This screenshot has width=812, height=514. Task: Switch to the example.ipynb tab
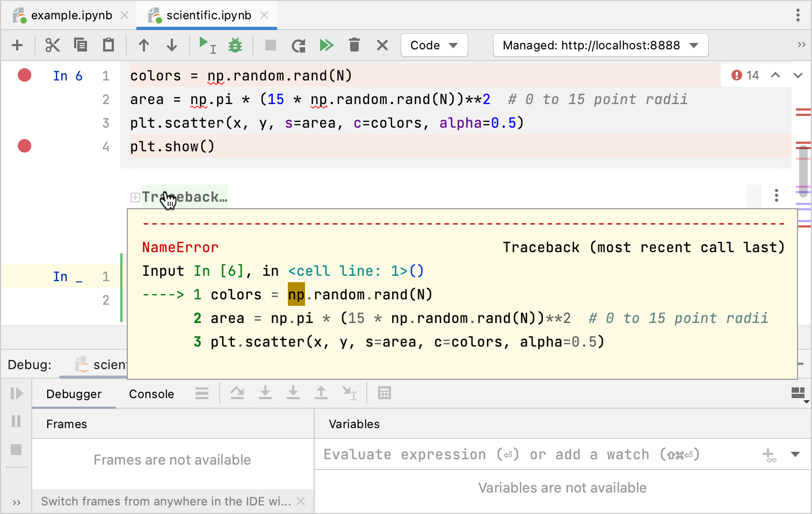71,16
